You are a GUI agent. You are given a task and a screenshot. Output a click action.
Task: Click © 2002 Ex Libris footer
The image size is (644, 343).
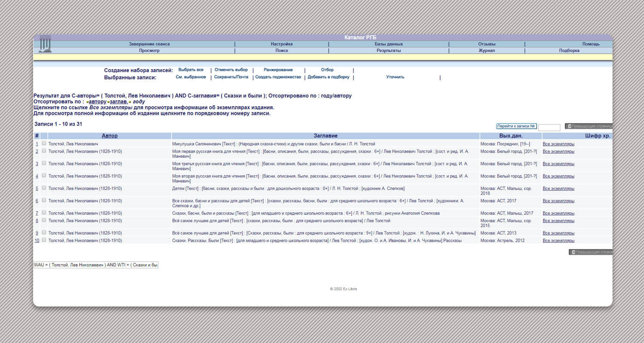point(343,289)
